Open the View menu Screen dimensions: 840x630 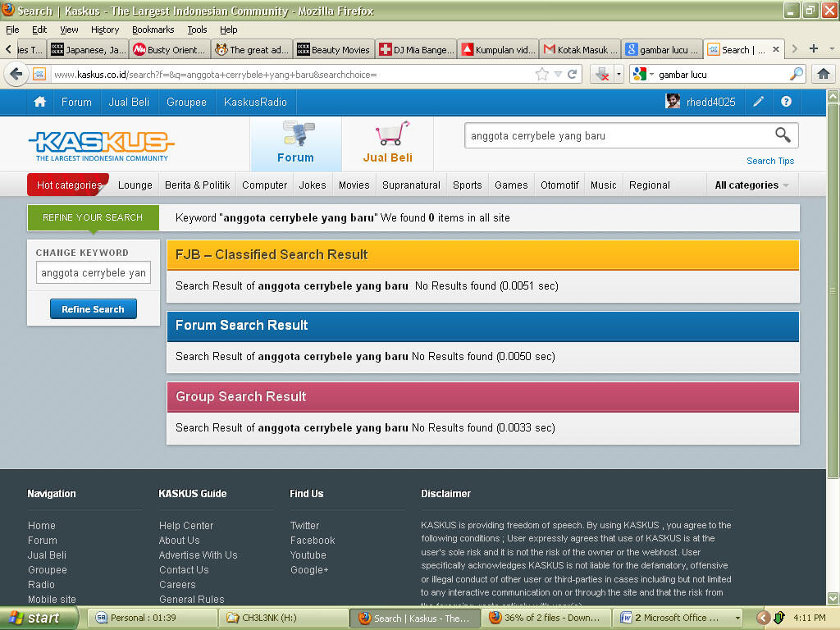pyautogui.click(x=69, y=30)
